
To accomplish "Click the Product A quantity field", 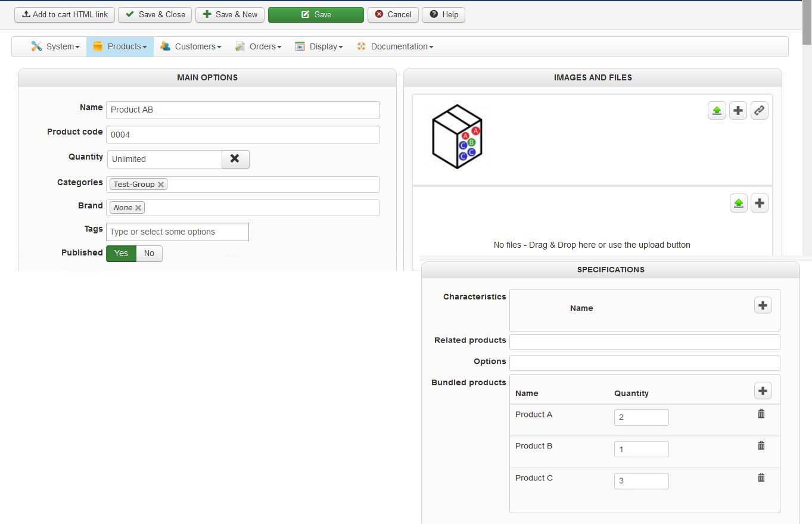I will coord(642,417).
